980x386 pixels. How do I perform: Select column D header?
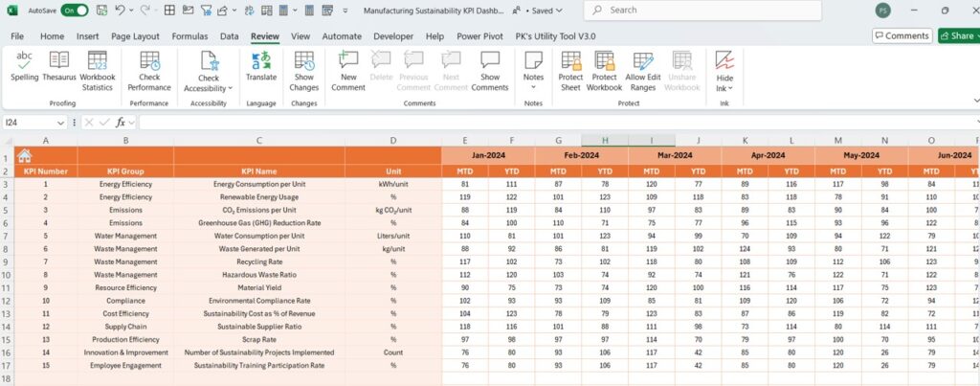[393, 141]
